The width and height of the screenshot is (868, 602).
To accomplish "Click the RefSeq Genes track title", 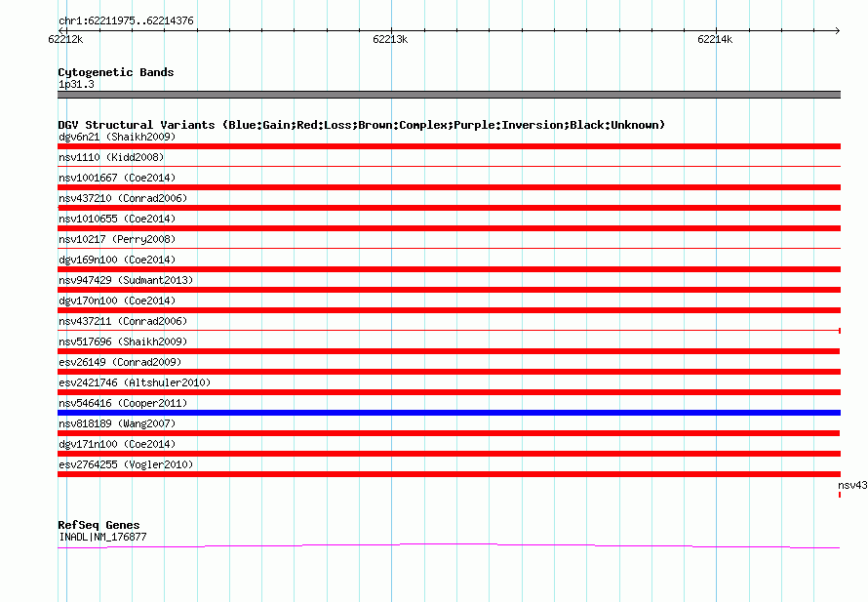I will click(99, 525).
